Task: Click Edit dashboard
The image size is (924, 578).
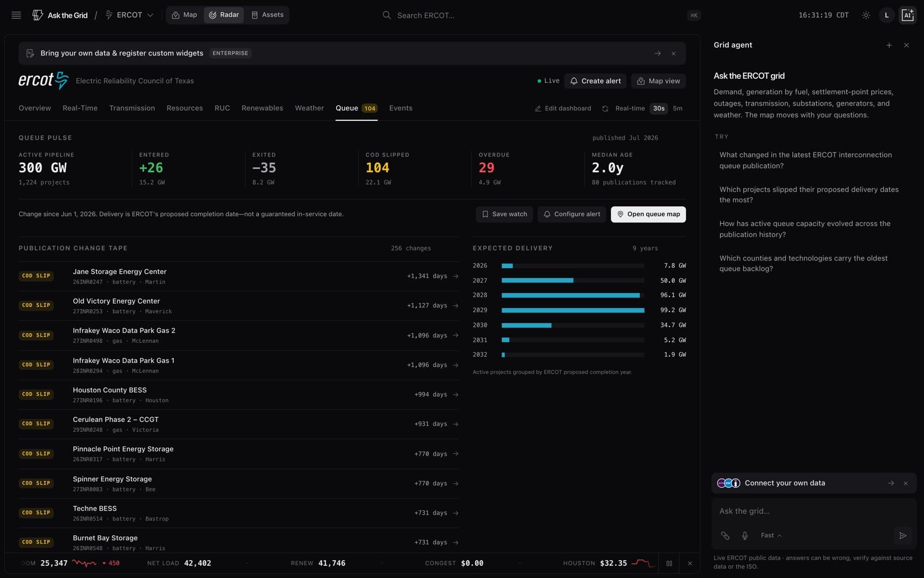Action: (x=563, y=108)
